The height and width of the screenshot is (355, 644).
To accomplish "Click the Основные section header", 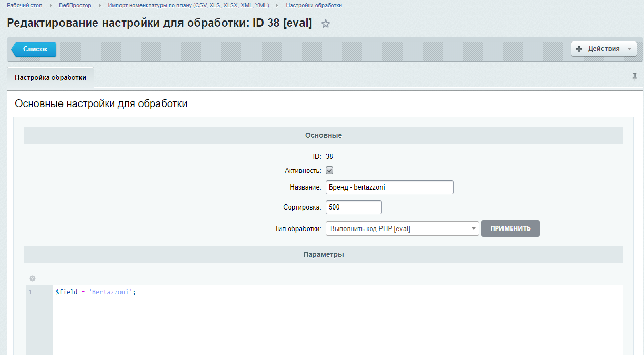I will click(x=324, y=136).
